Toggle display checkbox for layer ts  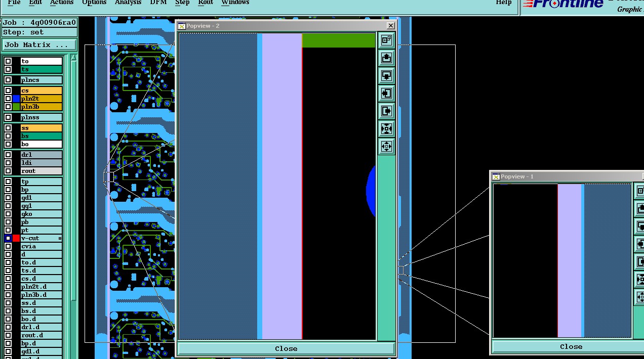8,69
